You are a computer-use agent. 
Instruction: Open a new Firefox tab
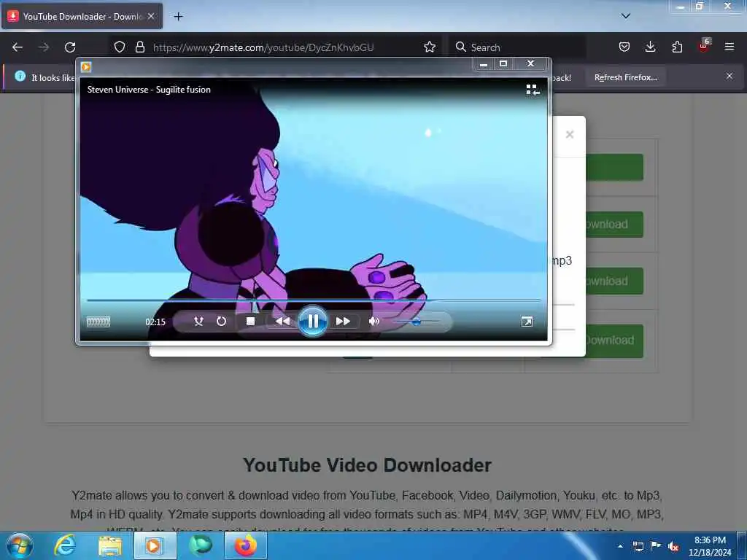[178, 17]
